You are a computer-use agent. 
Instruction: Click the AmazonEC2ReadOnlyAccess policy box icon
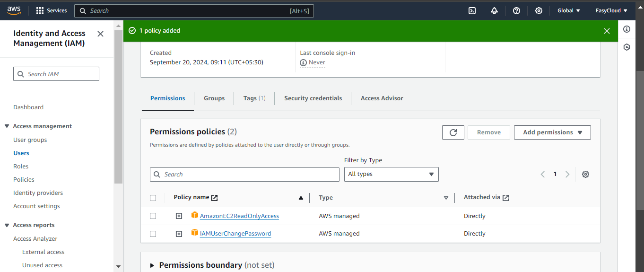(195, 215)
